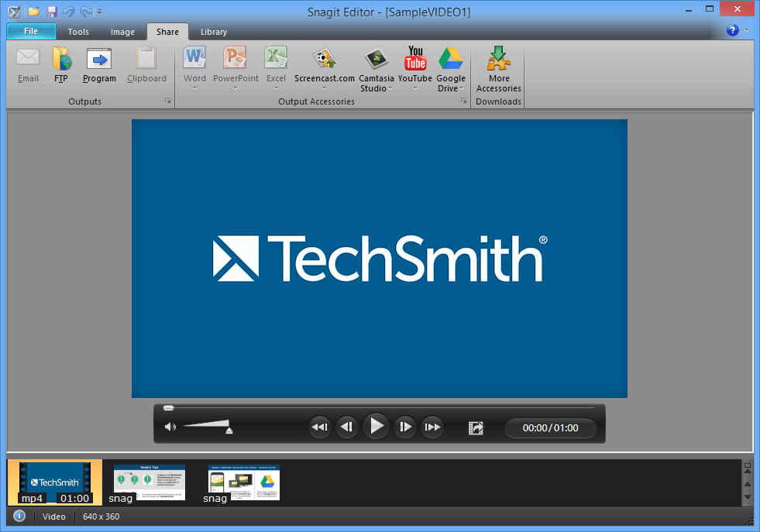Expand Quick Access Toolbar customize arrow
Viewport: 760px width, 532px height.
tap(100, 12)
